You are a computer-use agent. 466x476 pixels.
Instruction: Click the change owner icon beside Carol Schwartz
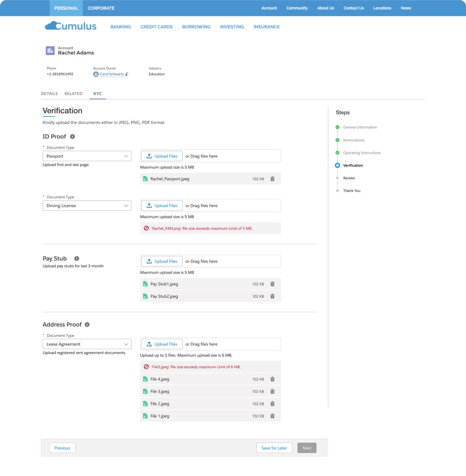[127, 74]
